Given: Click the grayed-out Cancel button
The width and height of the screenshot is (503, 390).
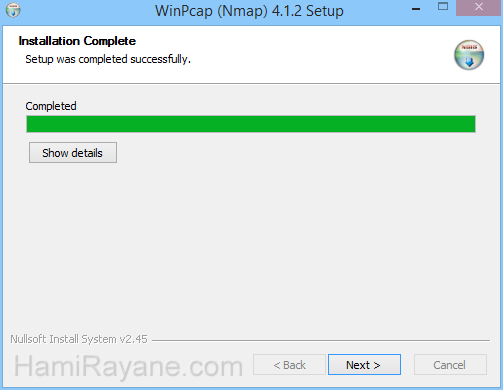Looking at the screenshot, I should click(450, 364).
